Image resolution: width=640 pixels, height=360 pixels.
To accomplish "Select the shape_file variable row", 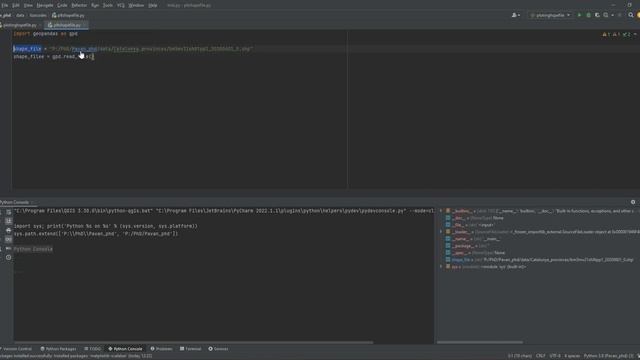I will click(x=539, y=260).
